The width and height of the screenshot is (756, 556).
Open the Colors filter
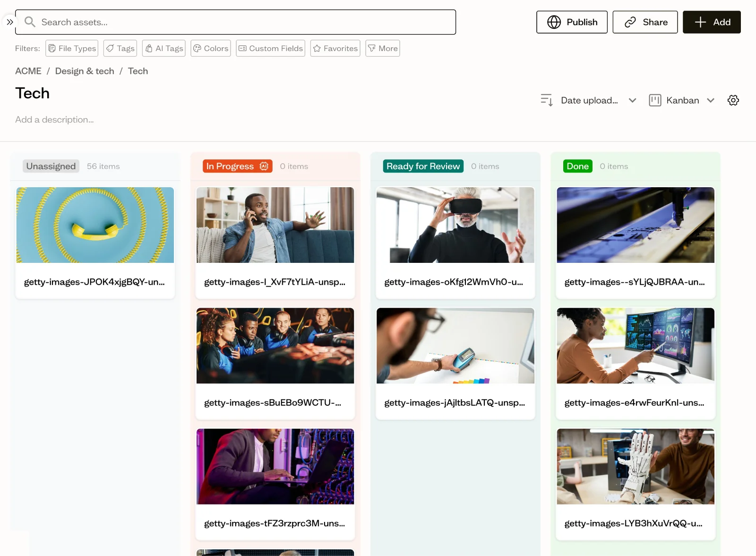click(211, 48)
